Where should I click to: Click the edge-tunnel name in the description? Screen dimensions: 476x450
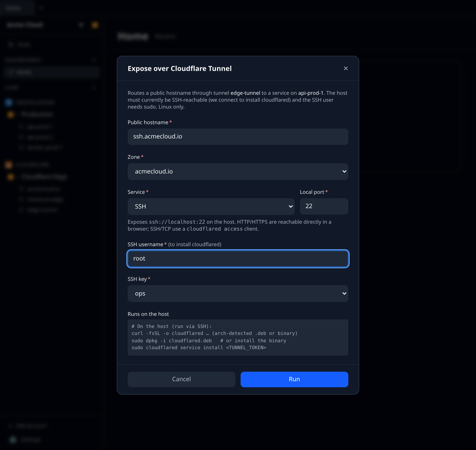(x=245, y=93)
